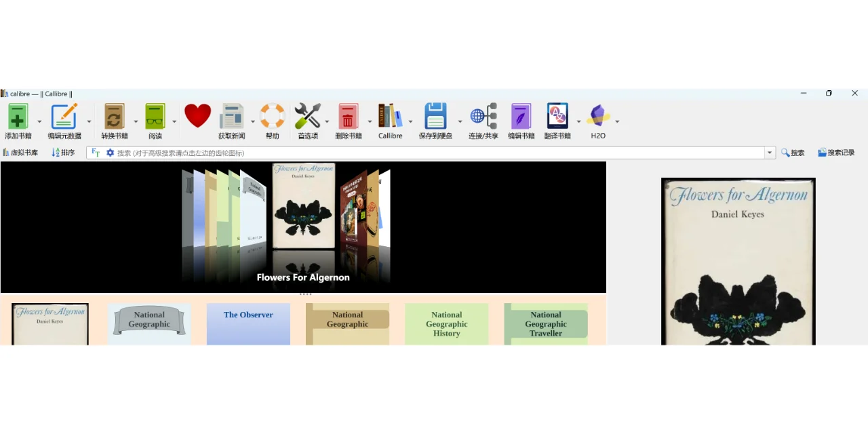Expand the 编辑元数据 dropdown arrow
The image size is (868, 434).
(89, 122)
